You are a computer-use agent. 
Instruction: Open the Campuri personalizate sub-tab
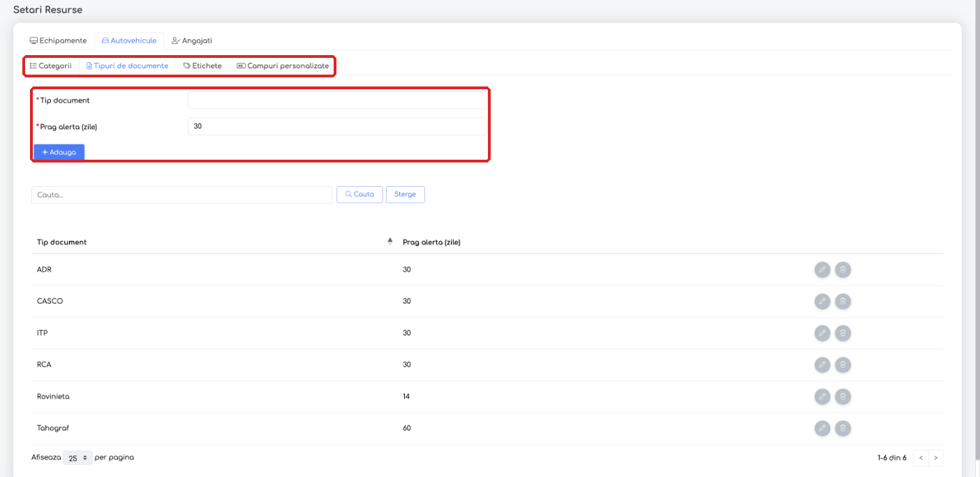tap(283, 66)
